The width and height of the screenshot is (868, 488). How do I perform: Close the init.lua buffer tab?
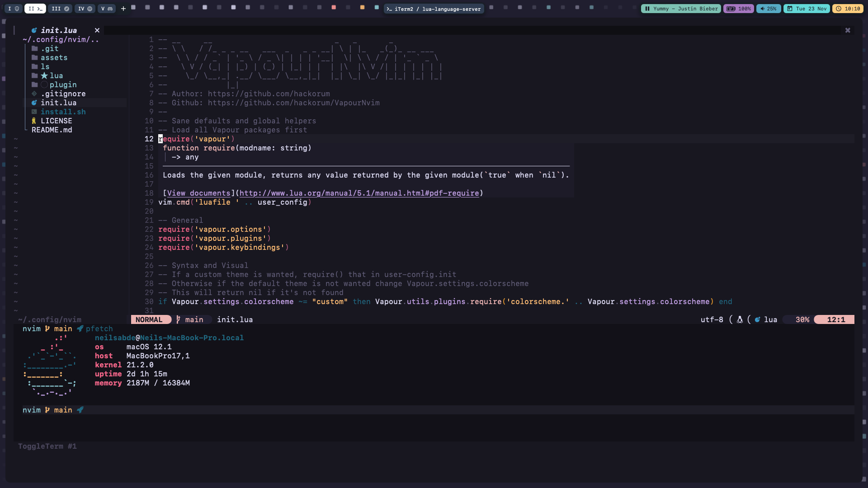[97, 30]
